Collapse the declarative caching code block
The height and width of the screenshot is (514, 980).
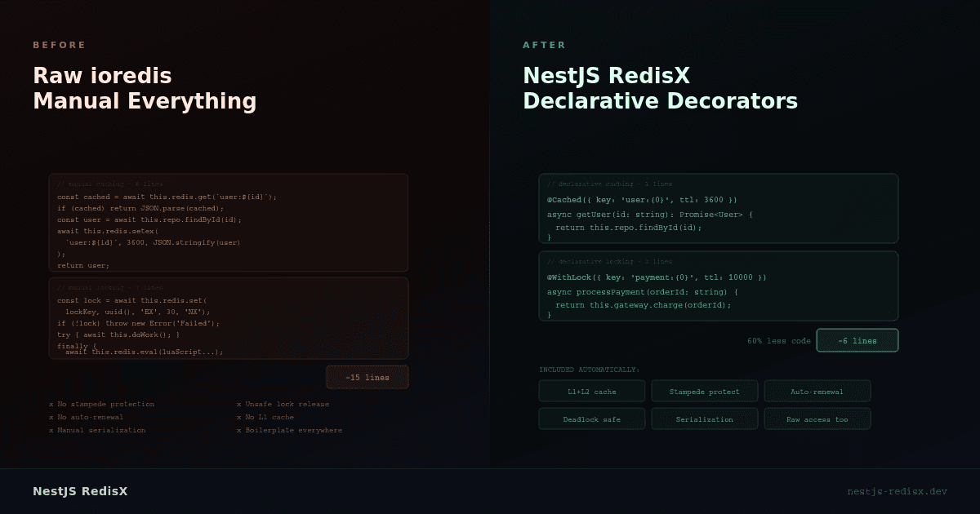719,208
